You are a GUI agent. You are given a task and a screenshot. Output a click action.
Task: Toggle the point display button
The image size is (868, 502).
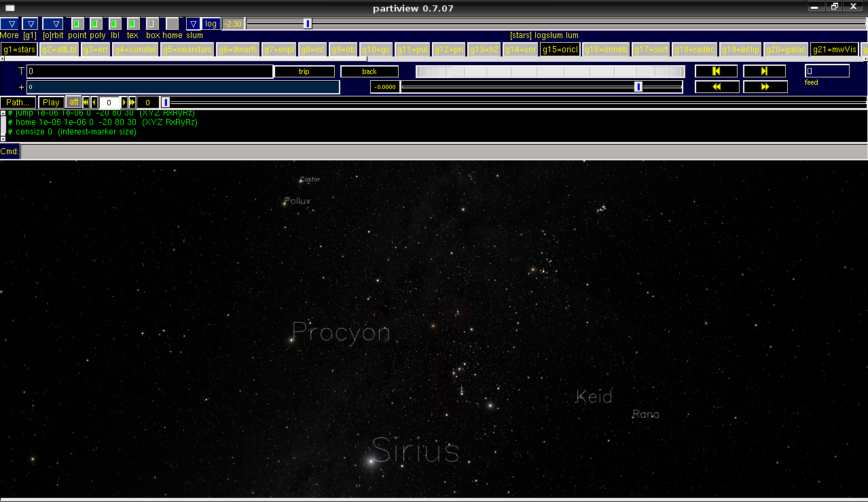(x=77, y=24)
